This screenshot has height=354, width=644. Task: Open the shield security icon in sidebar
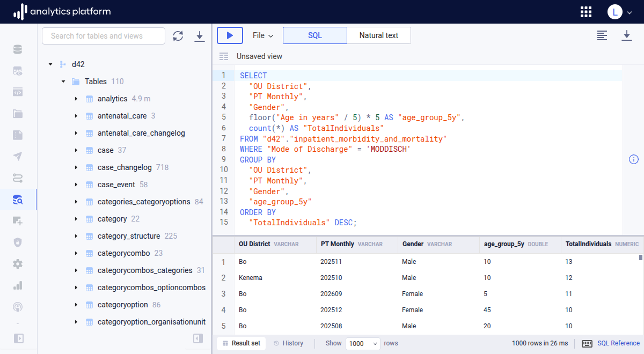click(x=18, y=242)
